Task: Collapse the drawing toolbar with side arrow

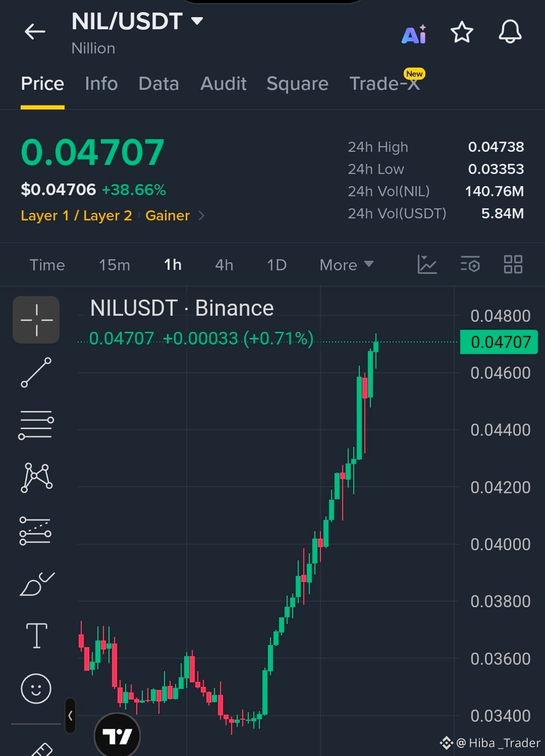Action: tap(70, 715)
